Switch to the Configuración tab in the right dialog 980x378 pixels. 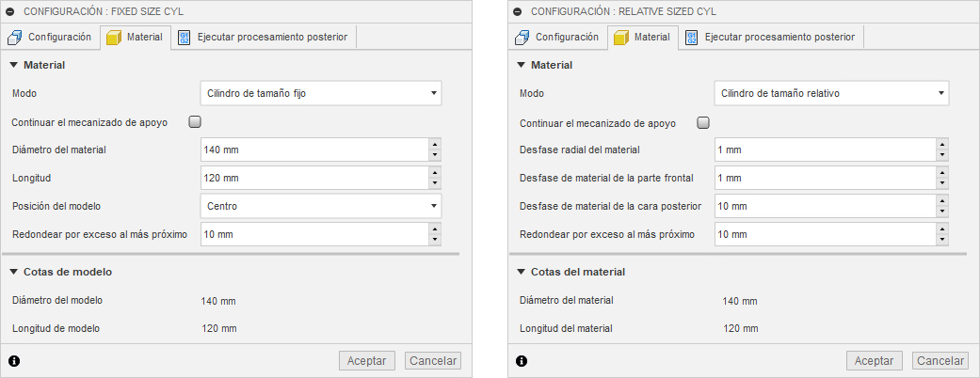[557, 38]
